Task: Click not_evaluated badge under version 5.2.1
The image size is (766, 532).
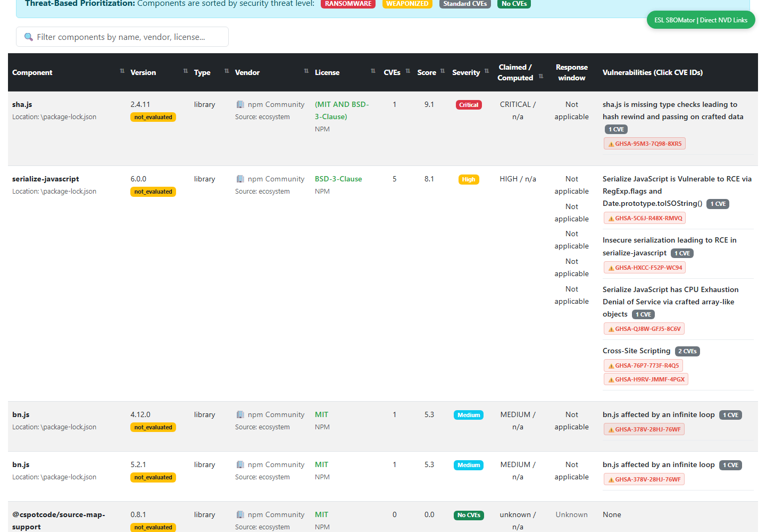Action: [153, 477]
